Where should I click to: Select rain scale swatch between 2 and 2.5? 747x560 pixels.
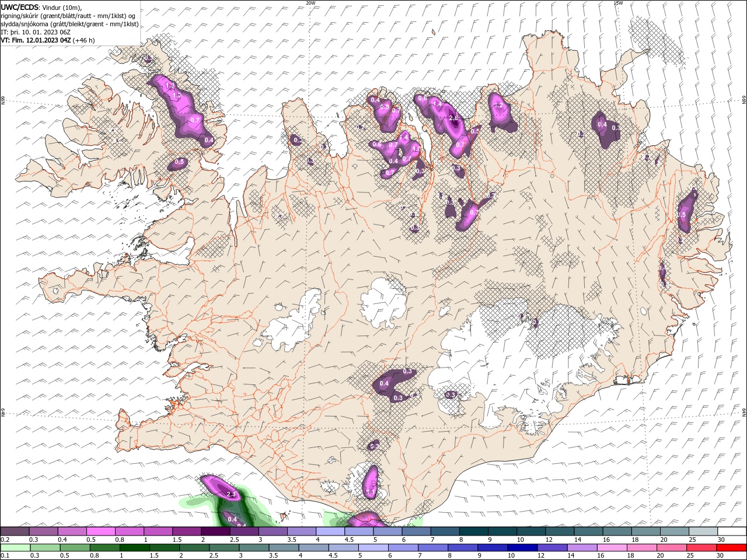194,548
